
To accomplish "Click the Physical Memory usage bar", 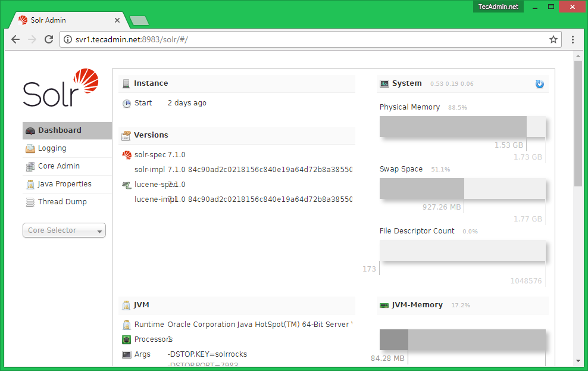I will click(x=462, y=126).
